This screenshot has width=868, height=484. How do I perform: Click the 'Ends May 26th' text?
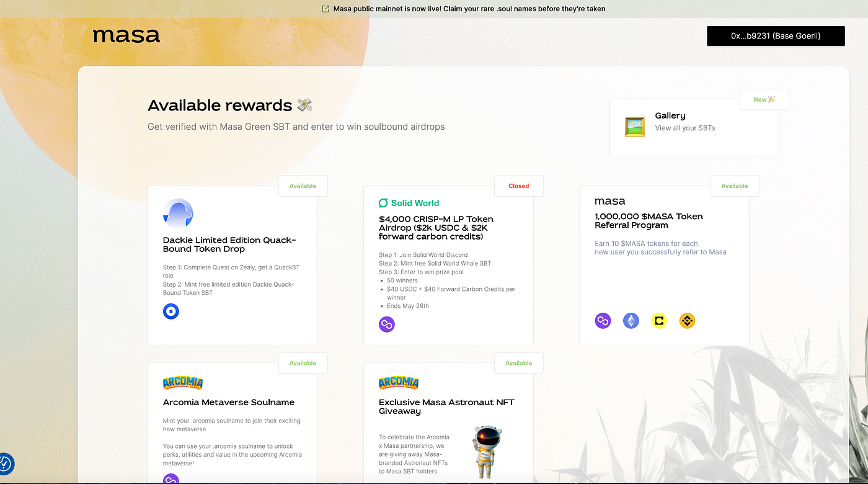[x=408, y=306]
